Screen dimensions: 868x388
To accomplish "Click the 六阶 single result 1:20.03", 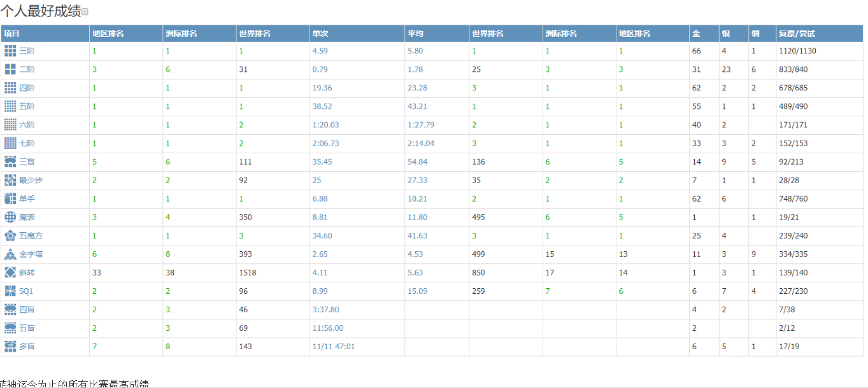I will coord(325,125).
